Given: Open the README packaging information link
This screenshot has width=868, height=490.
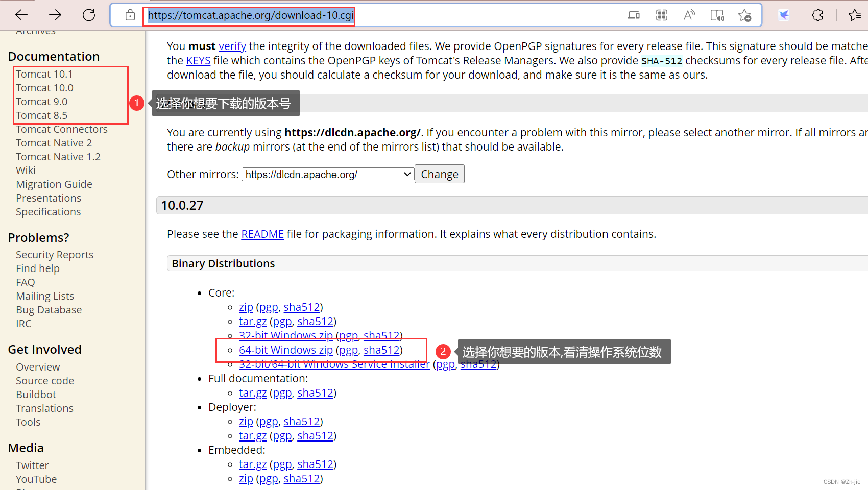Looking at the screenshot, I should 262,234.
